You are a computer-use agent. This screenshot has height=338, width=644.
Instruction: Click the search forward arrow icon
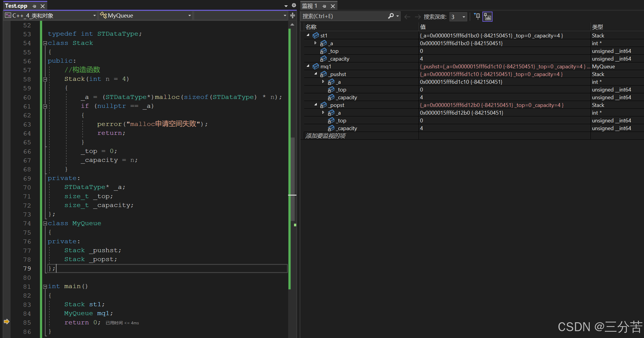click(417, 17)
